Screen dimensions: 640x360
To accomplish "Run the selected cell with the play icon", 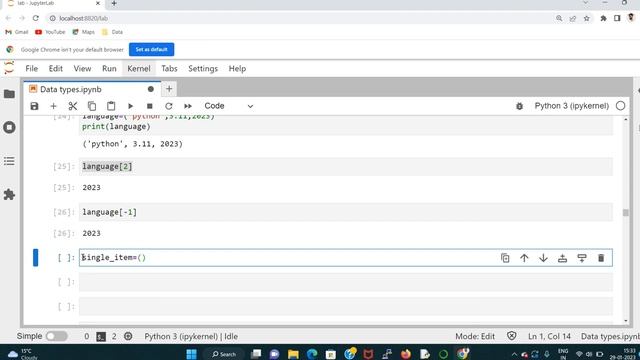I will [130, 106].
